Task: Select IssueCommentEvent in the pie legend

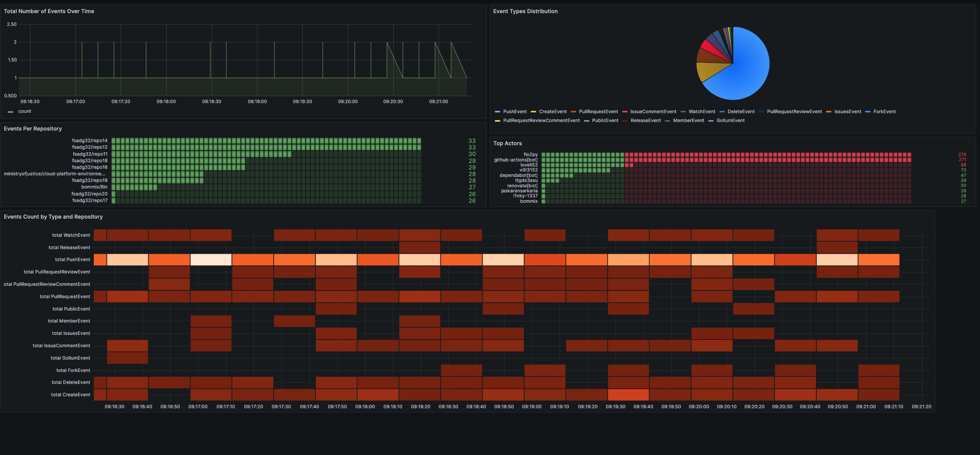Action: [653, 112]
